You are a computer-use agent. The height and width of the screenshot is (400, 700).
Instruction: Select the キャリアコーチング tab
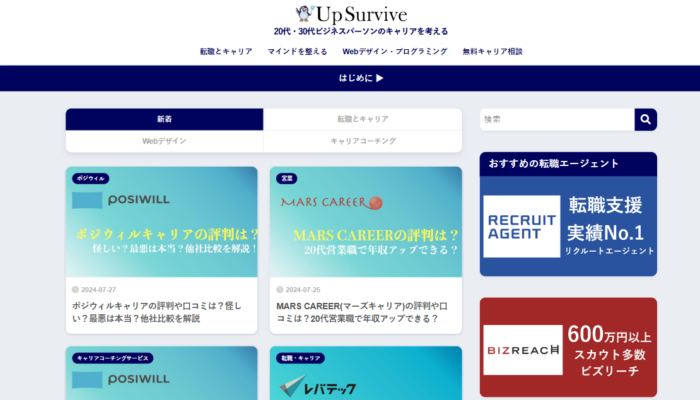363,142
